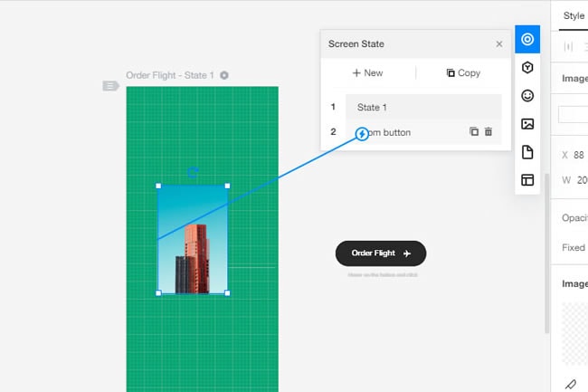This screenshot has width=588, height=392.
Task: Click the align icon in Style panel
Action: [568, 46]
